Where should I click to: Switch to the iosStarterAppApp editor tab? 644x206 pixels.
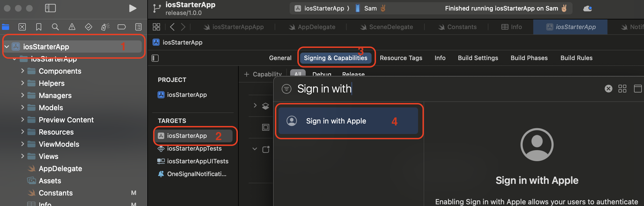coord(233,27)
